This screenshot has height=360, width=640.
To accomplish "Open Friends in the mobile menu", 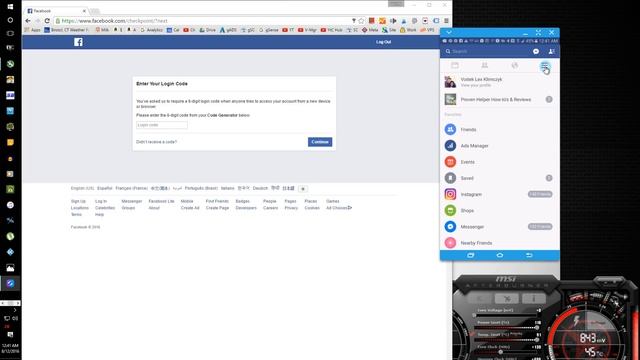I will [x=500, y=129].
